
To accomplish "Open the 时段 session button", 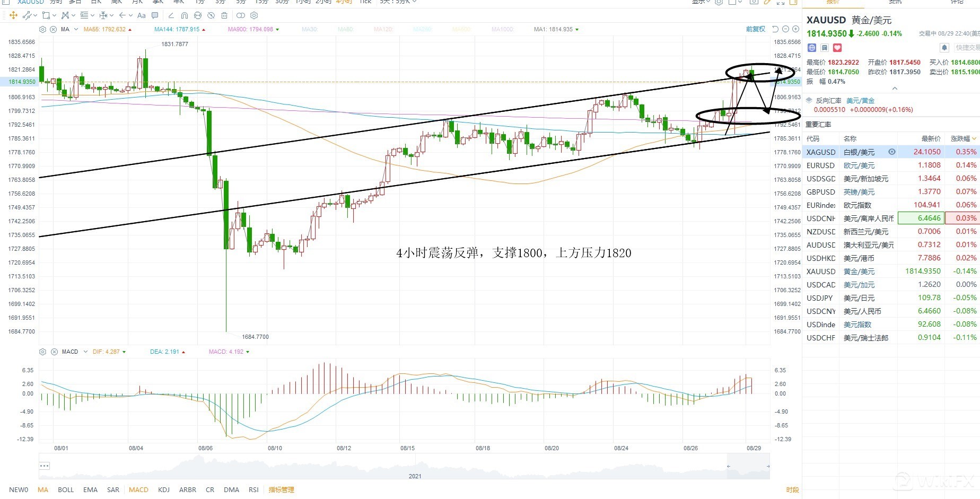I will (x=792, y=489).
